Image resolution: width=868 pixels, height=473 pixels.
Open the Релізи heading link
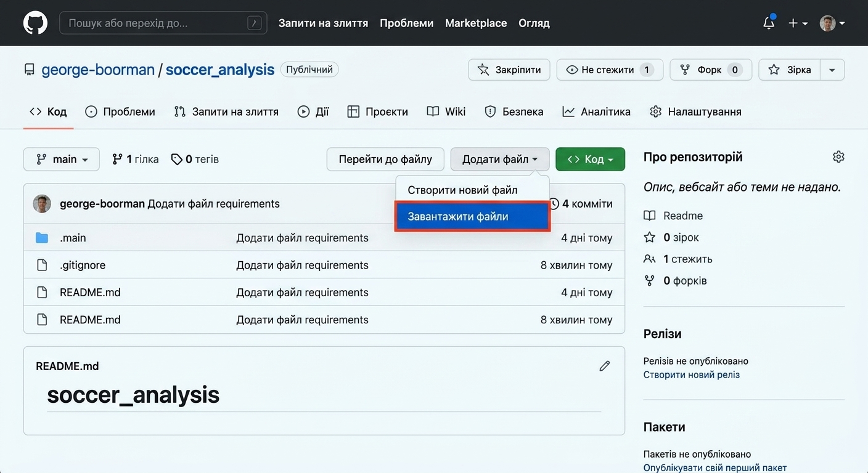[x=663, y=334]
